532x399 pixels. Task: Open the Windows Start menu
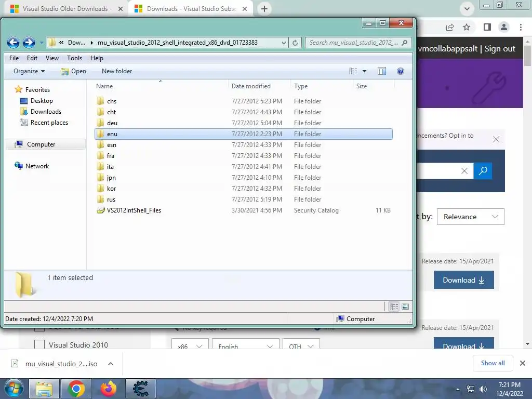pos(14,389)
